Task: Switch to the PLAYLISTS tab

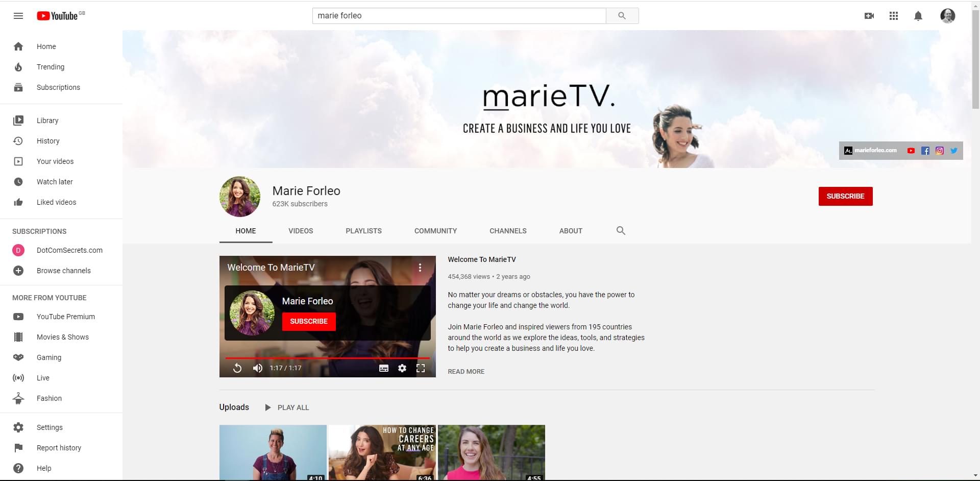Action: (363, 231)
